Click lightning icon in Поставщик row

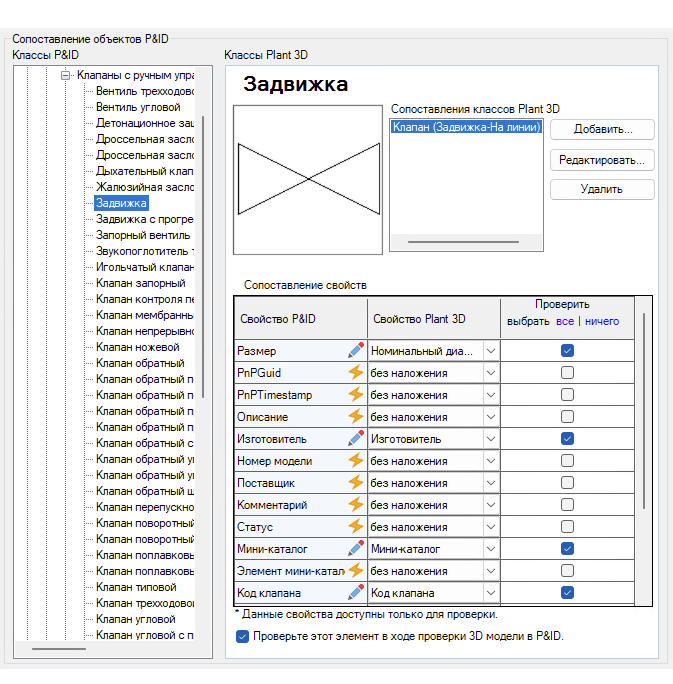pos(356,482)
